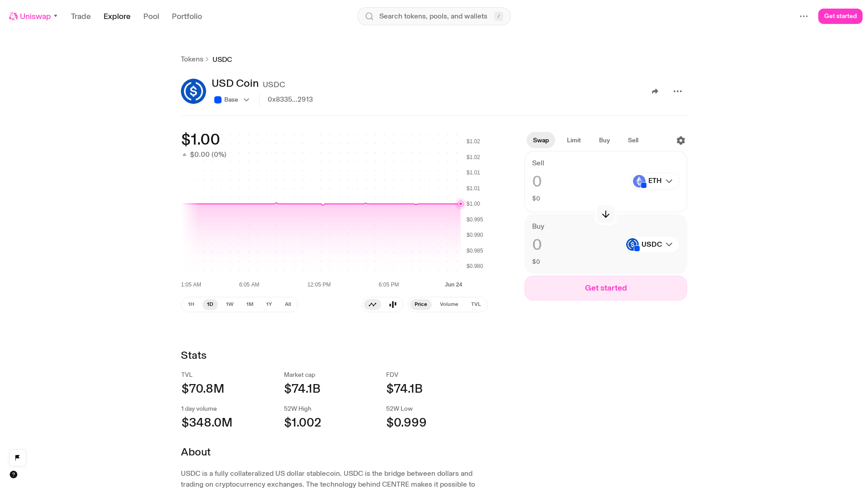Image resolution: width=868 pixels, height=488 pixels.
Task: Click the 1 day volume value $348.0M
Action: pyautogui.click(x=207, y=422)
